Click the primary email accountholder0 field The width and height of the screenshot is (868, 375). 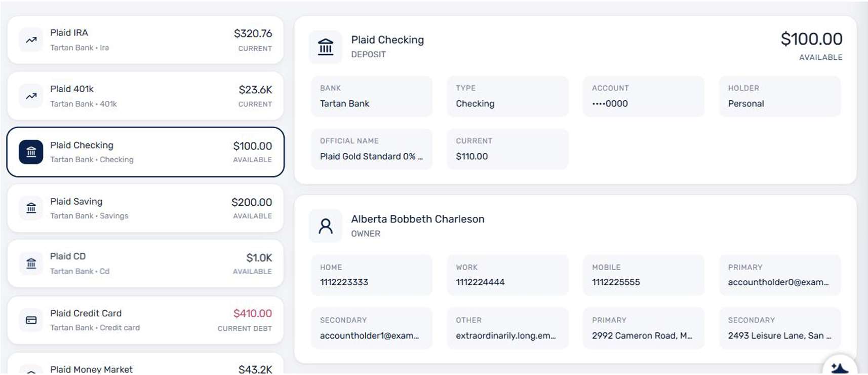point(780,275)
